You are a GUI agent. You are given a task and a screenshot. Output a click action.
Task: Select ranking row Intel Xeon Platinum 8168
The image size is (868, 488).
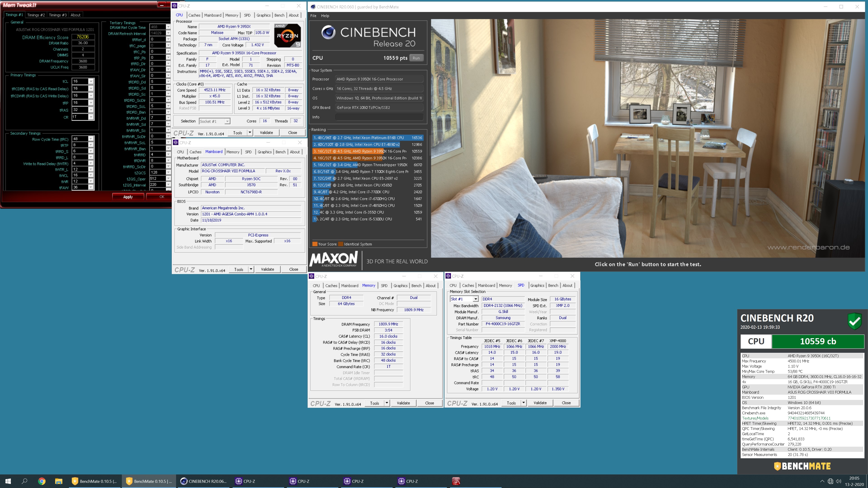click(367, 138)
